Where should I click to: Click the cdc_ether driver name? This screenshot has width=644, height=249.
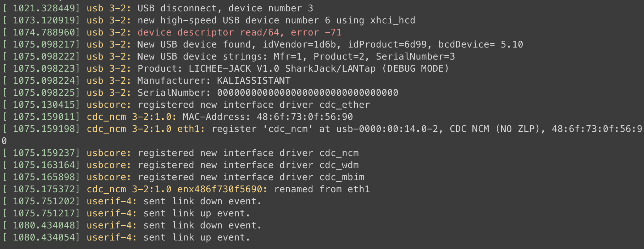click(344, 105)
